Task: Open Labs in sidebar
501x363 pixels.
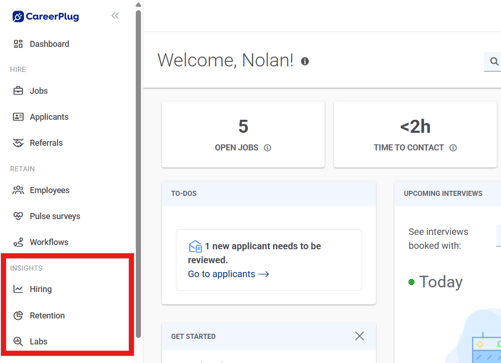Action: click(38, 341)
